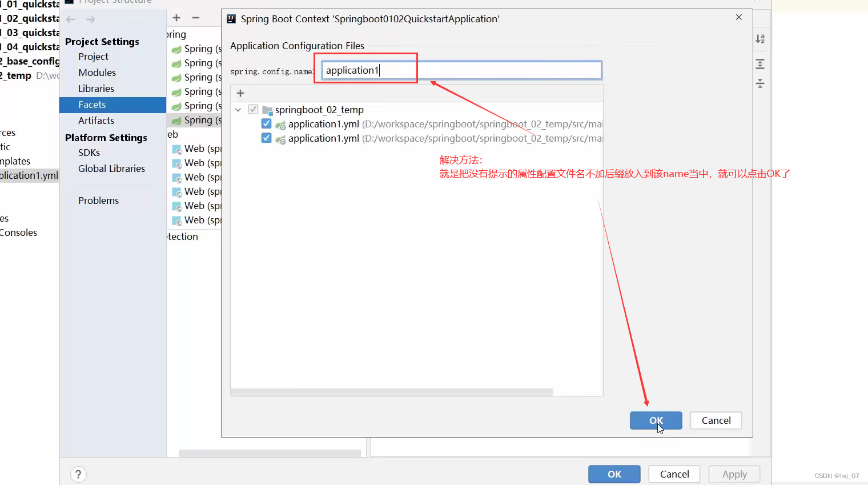Open the Artifacts settings section
Image resolution: width=868 pixels, height=485 pixels.
tap(96, 121)
